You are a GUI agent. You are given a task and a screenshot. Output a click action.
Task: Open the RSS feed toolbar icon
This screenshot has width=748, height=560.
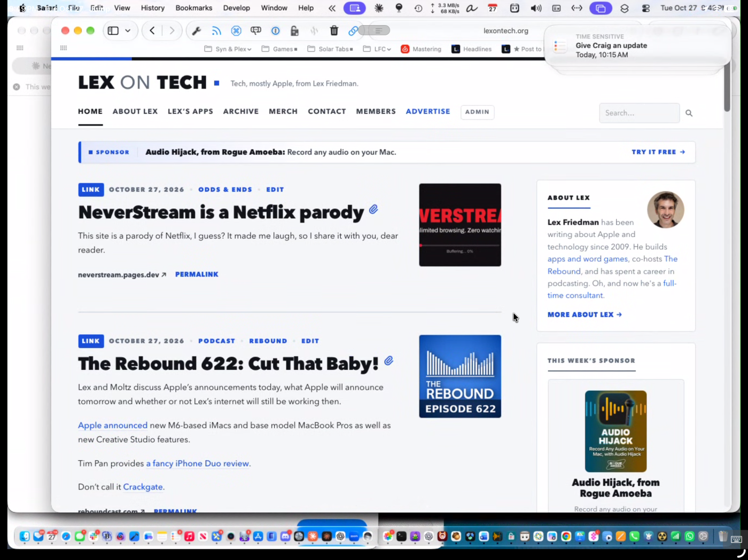(x=216, y=31)
